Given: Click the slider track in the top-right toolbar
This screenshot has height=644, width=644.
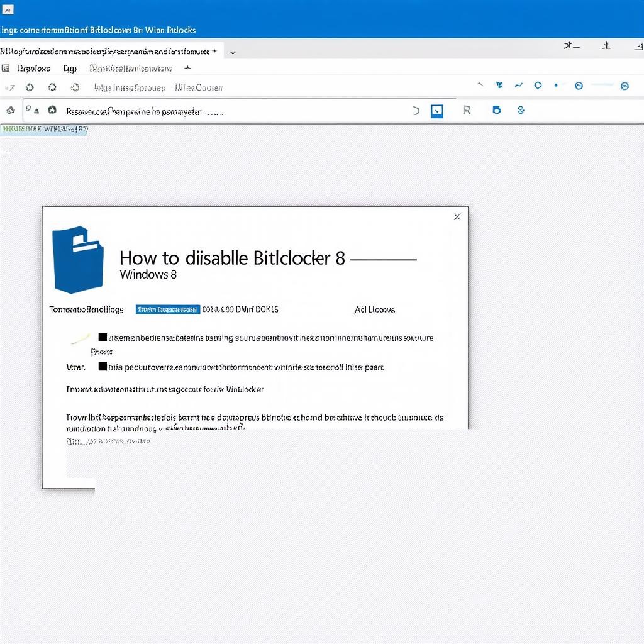Looking at the screenshot, I should point(602,85).
